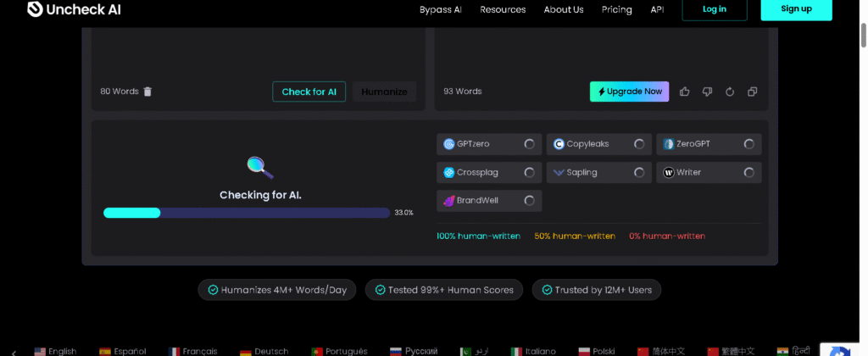The width and height of the screenshot is (868, 356).
Task: Click the checking progress bar
Action: (x=247, y=213)
